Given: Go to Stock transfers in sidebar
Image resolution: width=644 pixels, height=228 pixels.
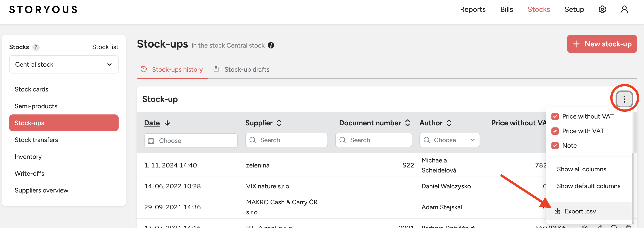Looking at the screenshot, I should tap(36, 140).
